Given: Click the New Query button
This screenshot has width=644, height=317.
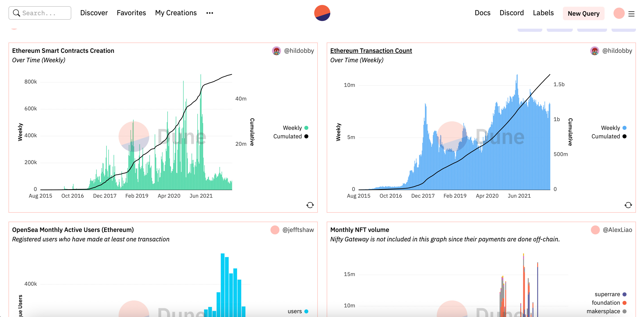Looking at the screenshot, I should [x=583, y=13].
